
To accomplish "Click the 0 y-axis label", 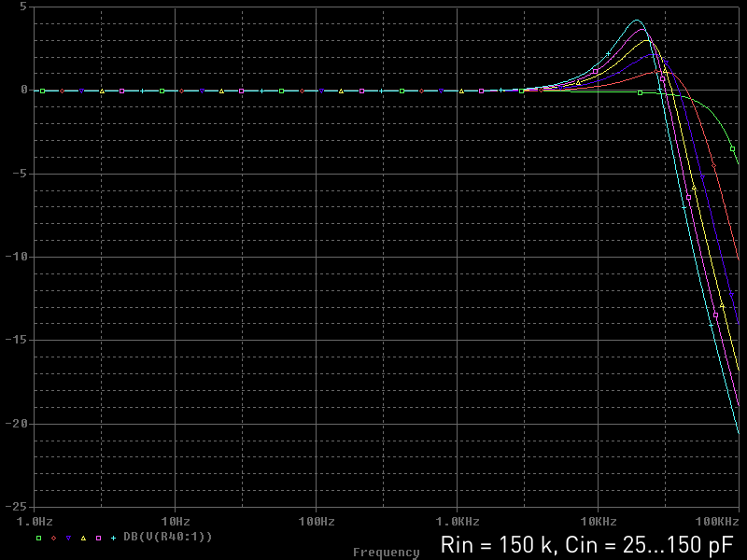I will 24,90.
